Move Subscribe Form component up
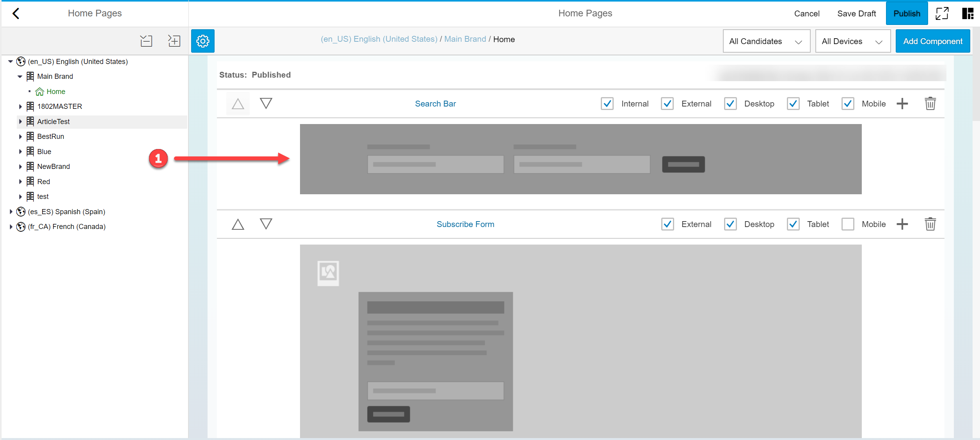980x440 pixels. click(x=238, y=224)
